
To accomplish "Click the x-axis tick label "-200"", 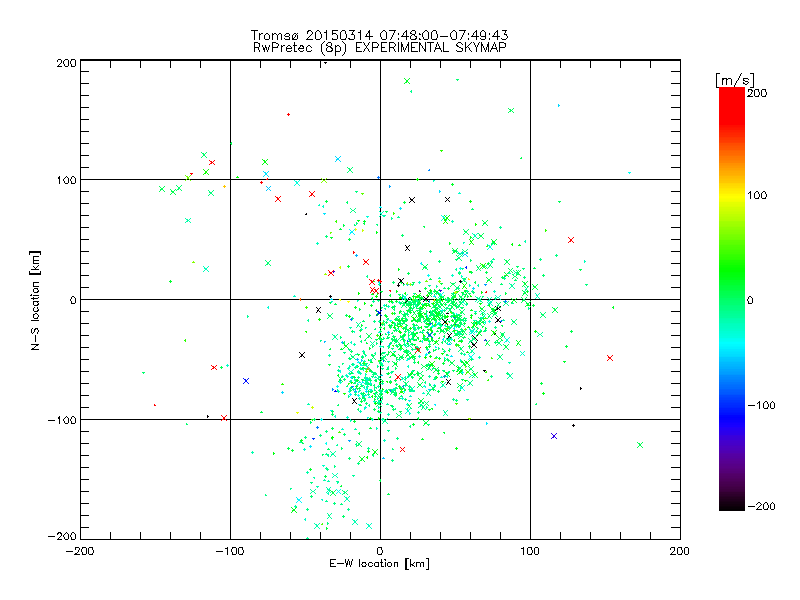I will 80,551.
